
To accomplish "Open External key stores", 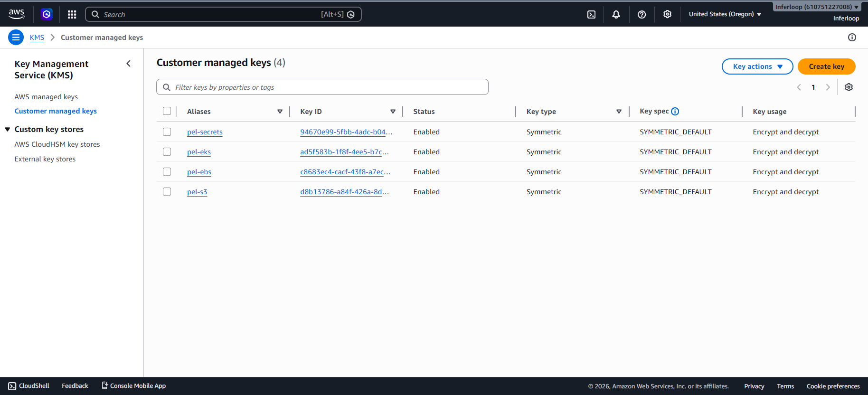I will pos(45,159).
